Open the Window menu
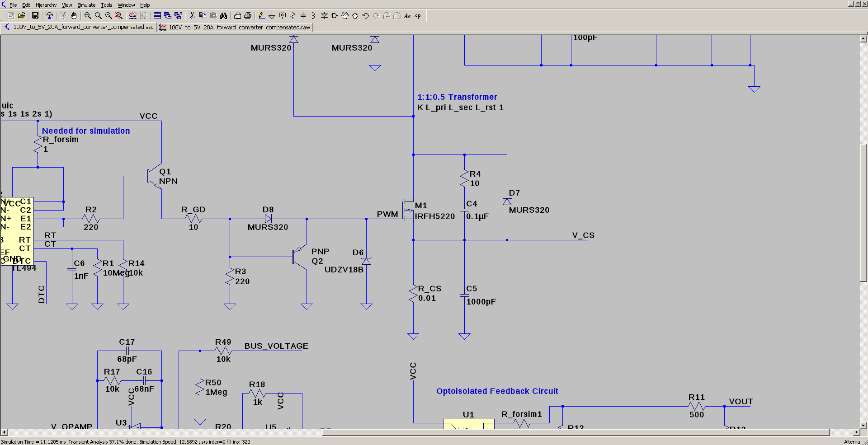Screen dimensions: 868x445 tap(126, 5)
